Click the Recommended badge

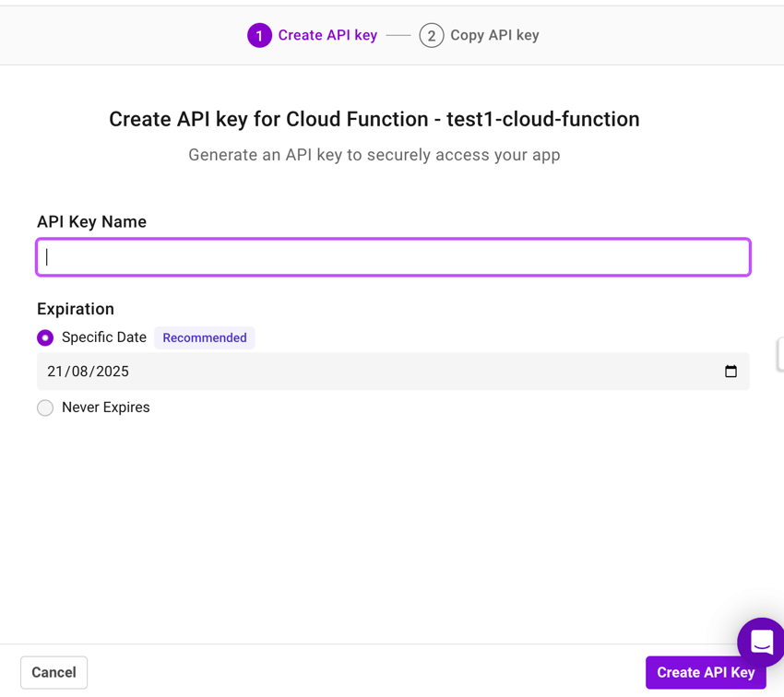204,337
